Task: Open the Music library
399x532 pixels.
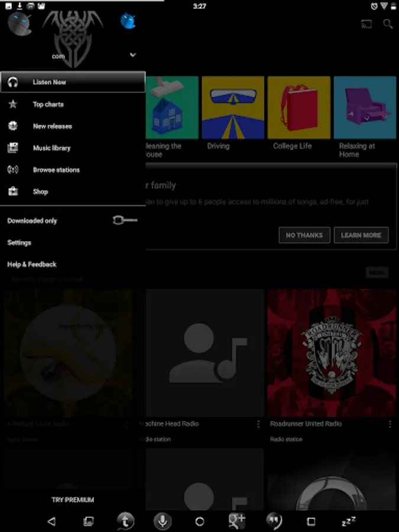Action: coord(73,148)
